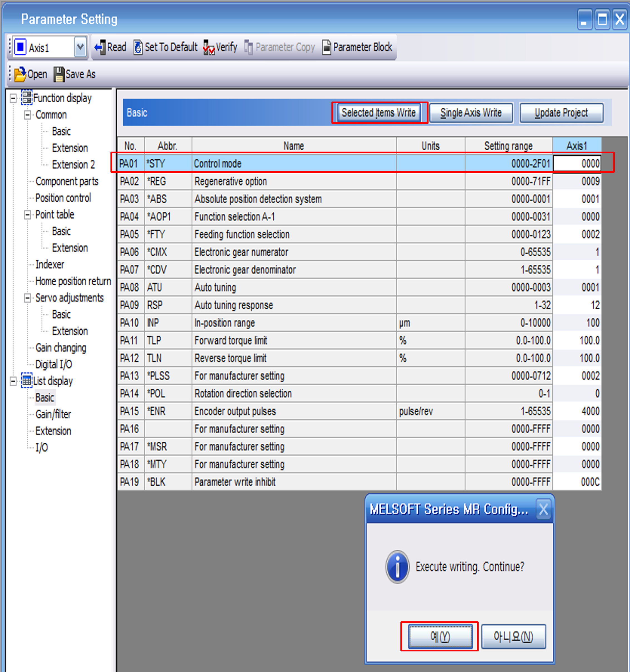Click the Read toolbar icon

(x=100, y=47)
